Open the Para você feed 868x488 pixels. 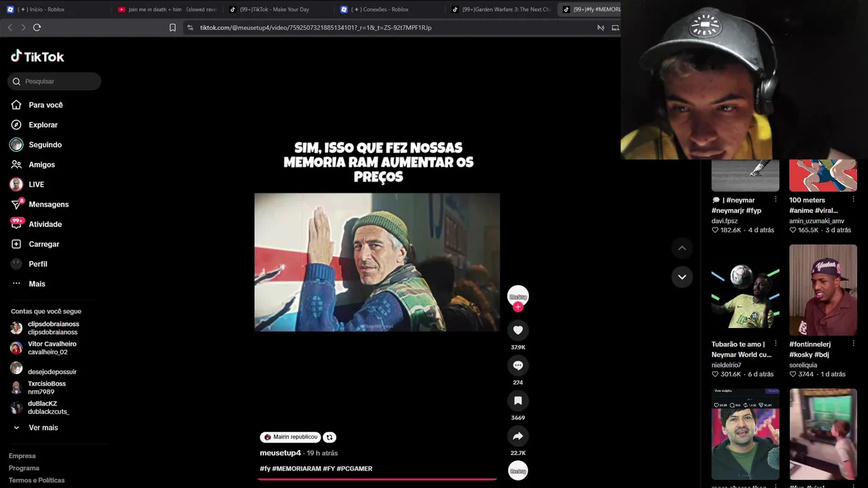point(45,105)
